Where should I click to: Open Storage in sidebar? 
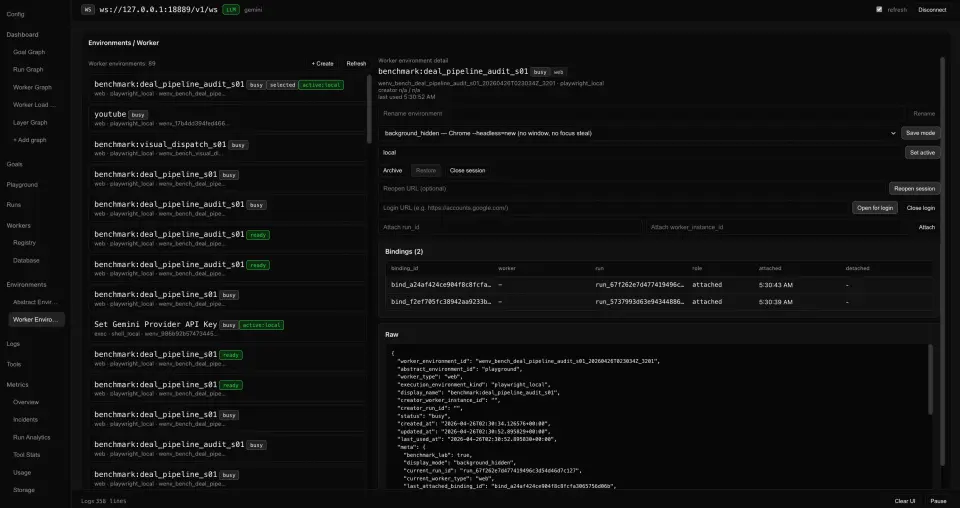pyautogui.click(x=24, y=490)
